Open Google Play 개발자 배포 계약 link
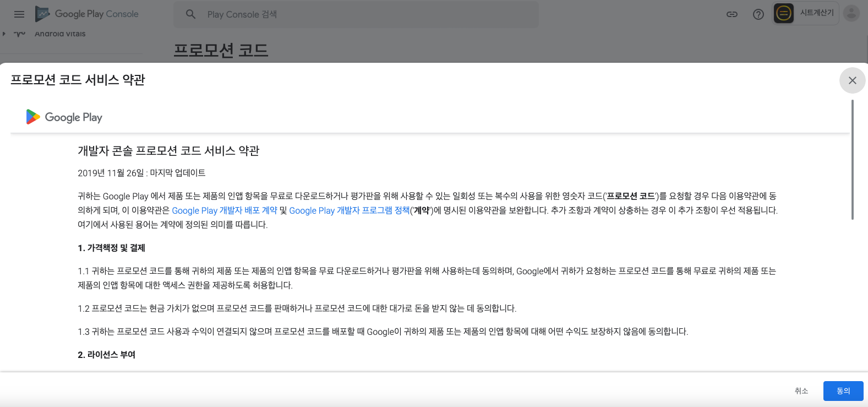 coord(225,210)
